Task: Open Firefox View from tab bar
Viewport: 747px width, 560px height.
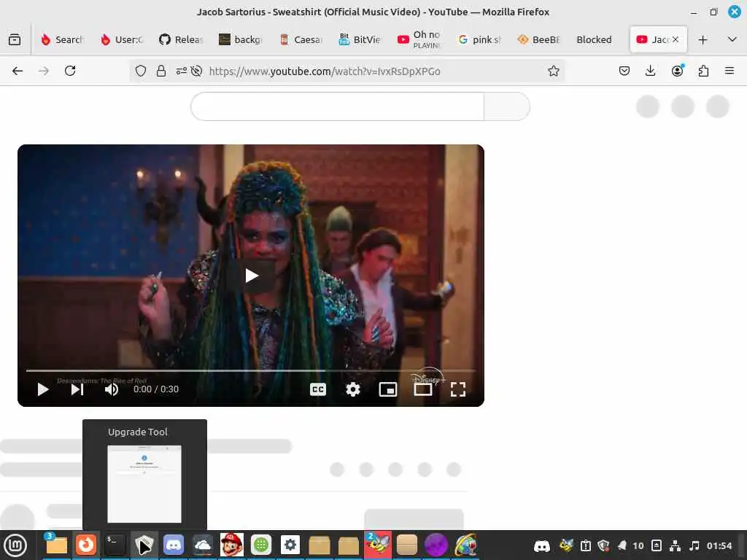Action: [x=15, y=39]
